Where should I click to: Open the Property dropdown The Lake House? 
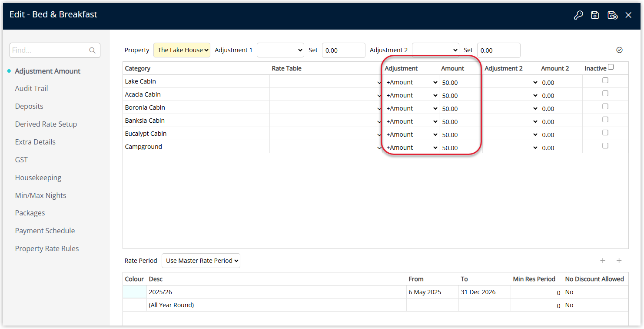(x=182, y=50)
